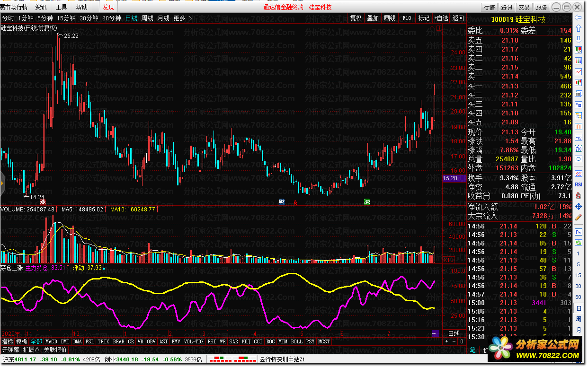The image size is (588, 367).
Task: Click the checklist report icon in sidebar
Action: 578,50
